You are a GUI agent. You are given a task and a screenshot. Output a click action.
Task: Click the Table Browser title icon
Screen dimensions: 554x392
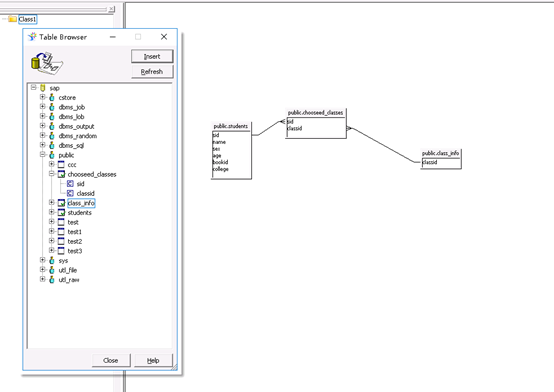[x=32, y=37]
